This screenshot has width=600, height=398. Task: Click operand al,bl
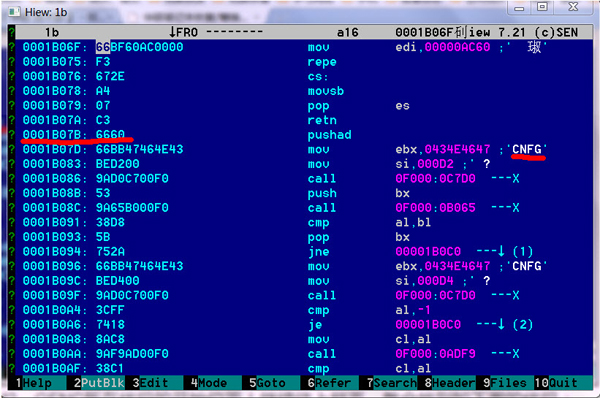tap(413, 222)
